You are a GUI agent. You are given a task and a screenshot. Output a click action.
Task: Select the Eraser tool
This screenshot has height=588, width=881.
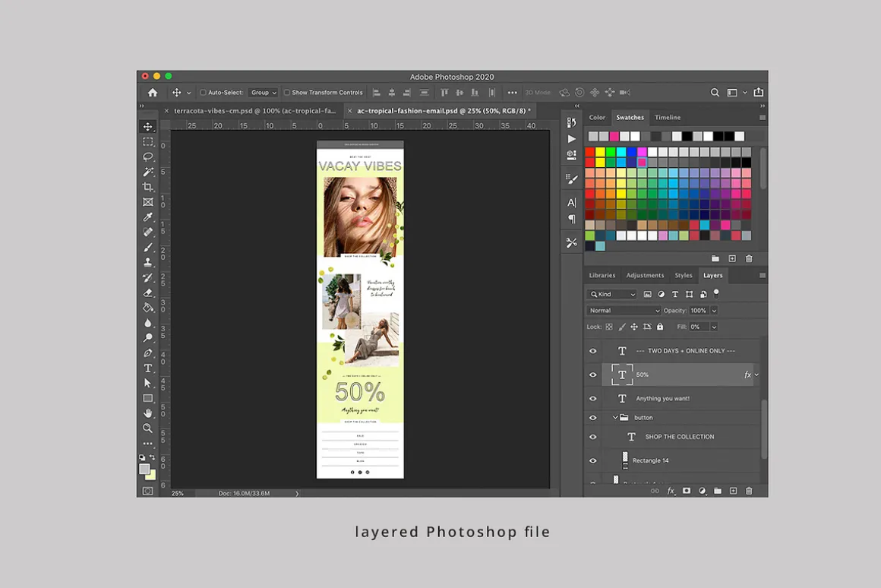[x=148, y=292]
